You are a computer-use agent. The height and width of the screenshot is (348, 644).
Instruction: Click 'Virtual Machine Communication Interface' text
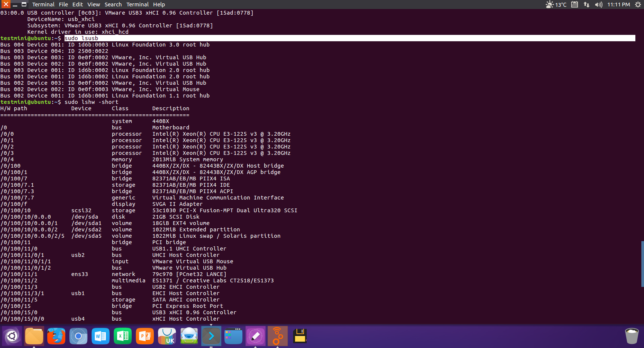(218, 198)
